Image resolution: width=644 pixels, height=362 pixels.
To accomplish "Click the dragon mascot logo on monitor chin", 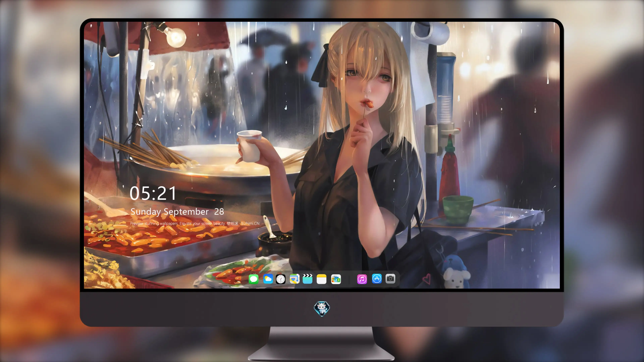I will point(322,309).
